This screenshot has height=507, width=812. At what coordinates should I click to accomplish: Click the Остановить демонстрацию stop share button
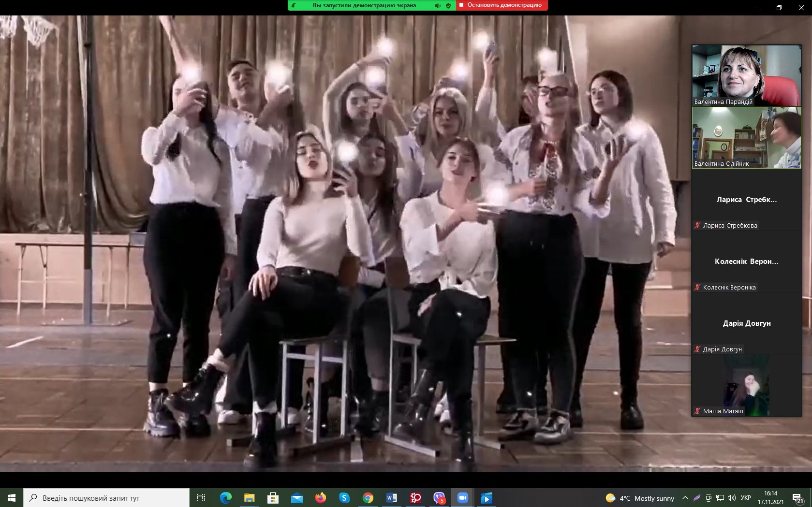501,5
